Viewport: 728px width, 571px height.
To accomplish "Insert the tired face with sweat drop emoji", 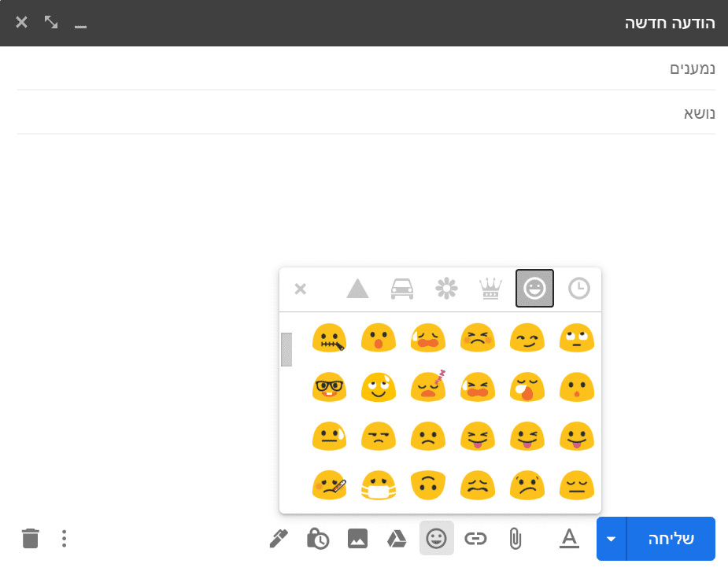I will (477, 387).
